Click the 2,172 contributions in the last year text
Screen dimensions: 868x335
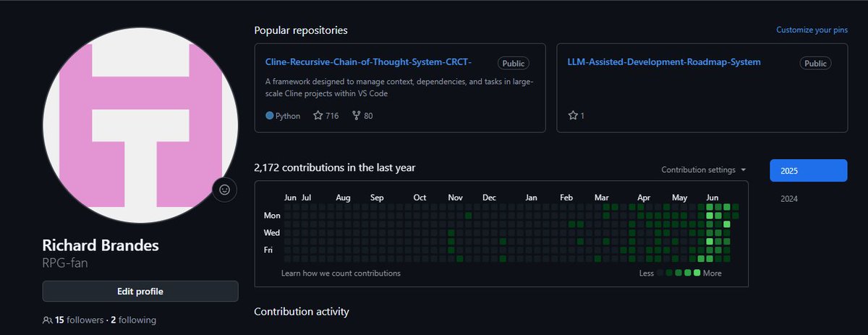click(335, 168)
